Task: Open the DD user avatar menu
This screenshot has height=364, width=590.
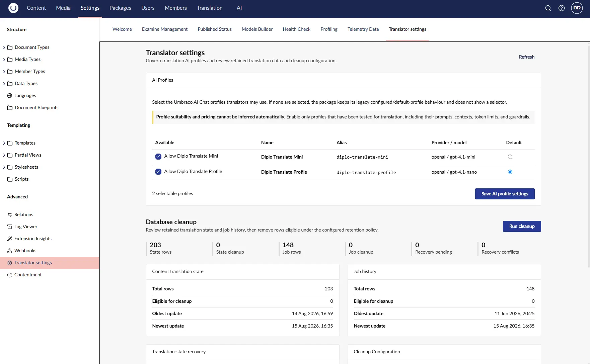Action: (x=577, y=8)
